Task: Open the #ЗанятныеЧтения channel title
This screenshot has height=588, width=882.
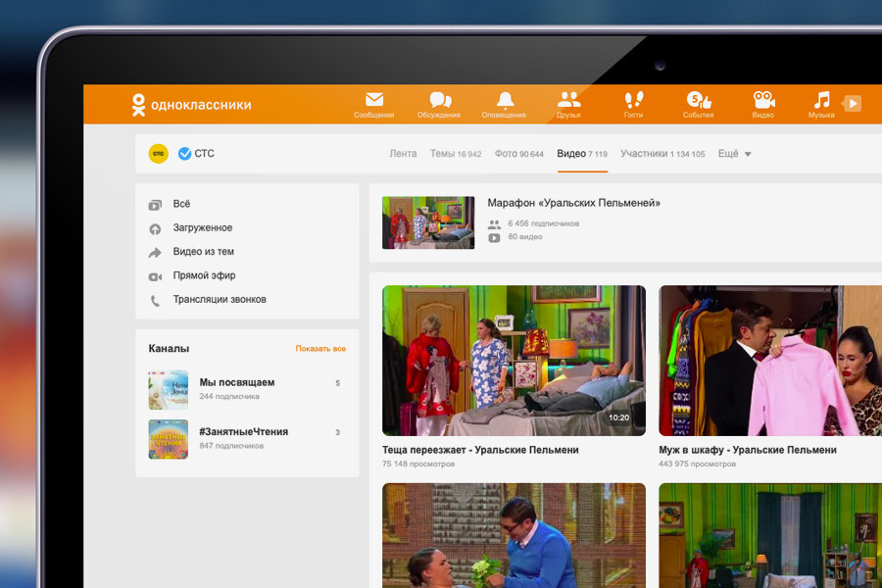Action: (244, 432)
